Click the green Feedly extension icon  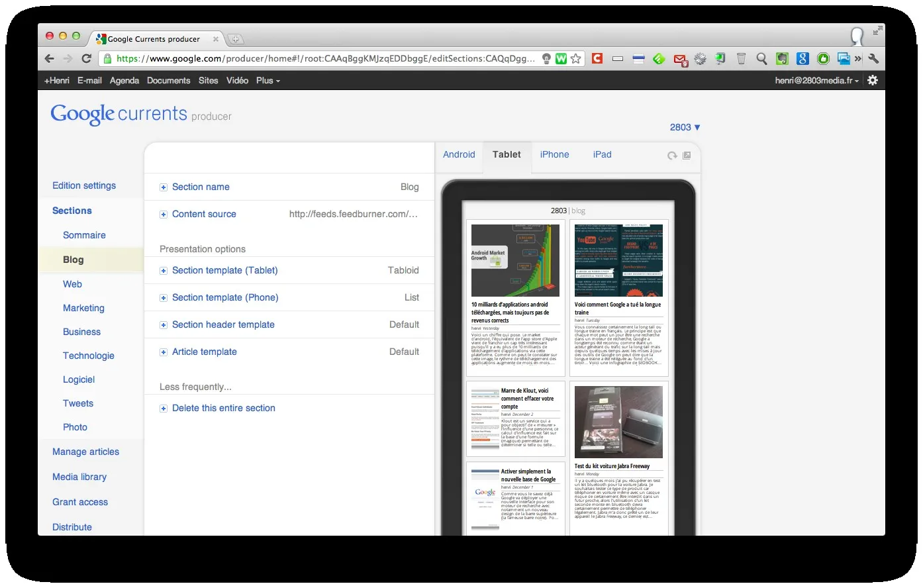click(659, 59)
